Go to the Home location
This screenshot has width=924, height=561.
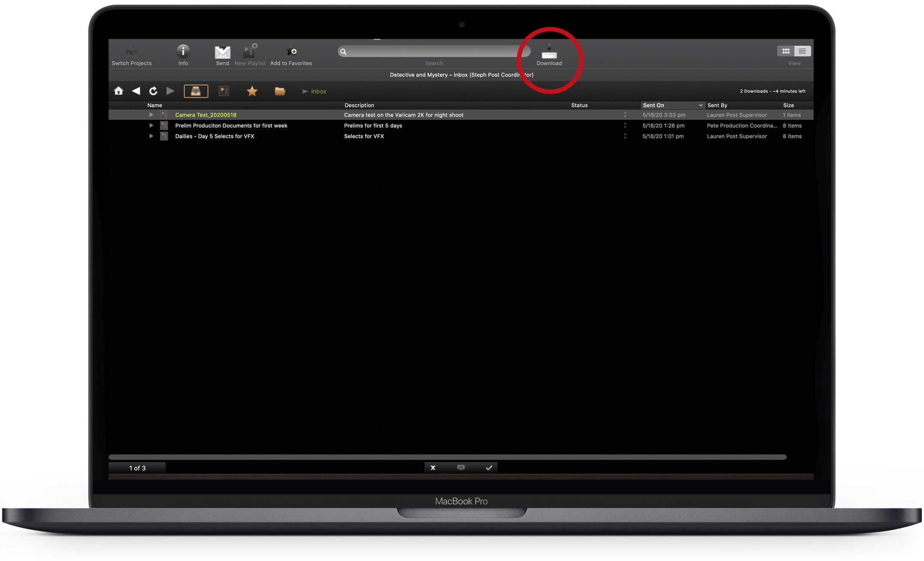coord(119,91)
